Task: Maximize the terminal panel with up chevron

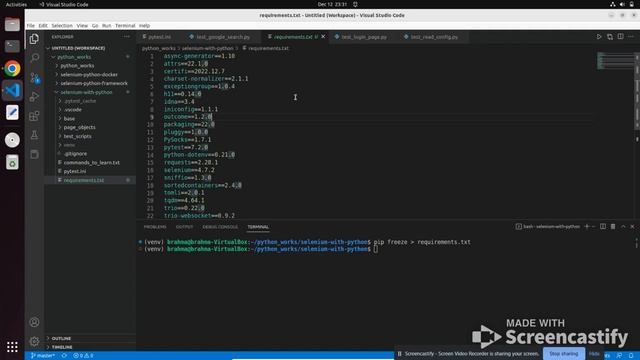Action: point(623,227)
